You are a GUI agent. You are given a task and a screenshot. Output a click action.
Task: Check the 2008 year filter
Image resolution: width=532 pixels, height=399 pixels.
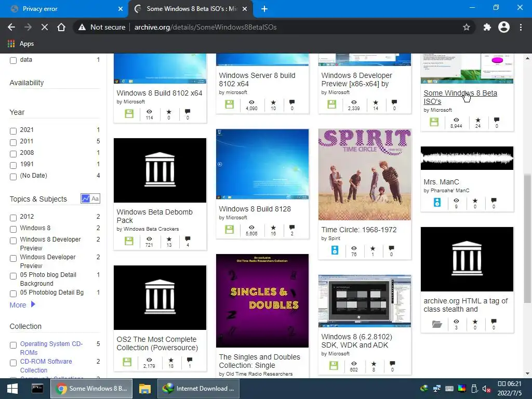[13, 154]
